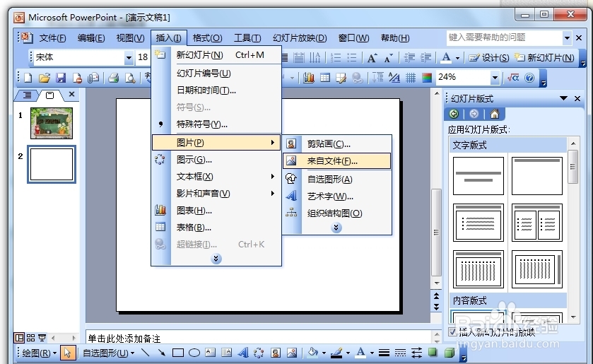
Task: Expand the Insert menu's hidden items
Action: tap(216, 259)
